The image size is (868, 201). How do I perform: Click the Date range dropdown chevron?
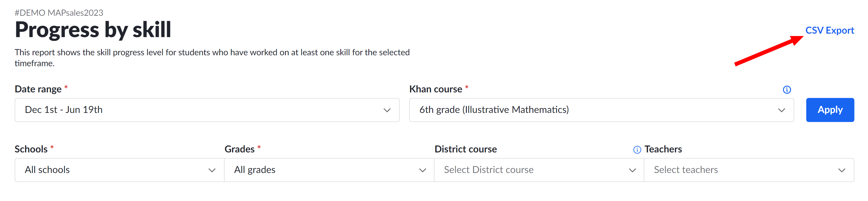387,110
